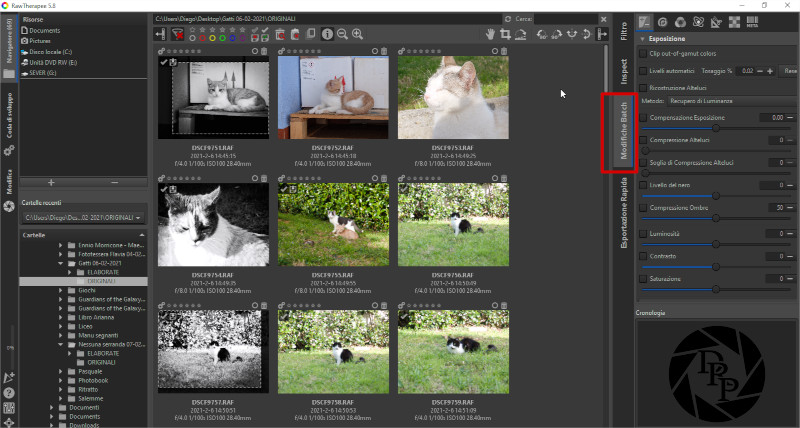Check the Livelli automatici checkbox
This screenshot has height=428, width=800.
(643, 71)
